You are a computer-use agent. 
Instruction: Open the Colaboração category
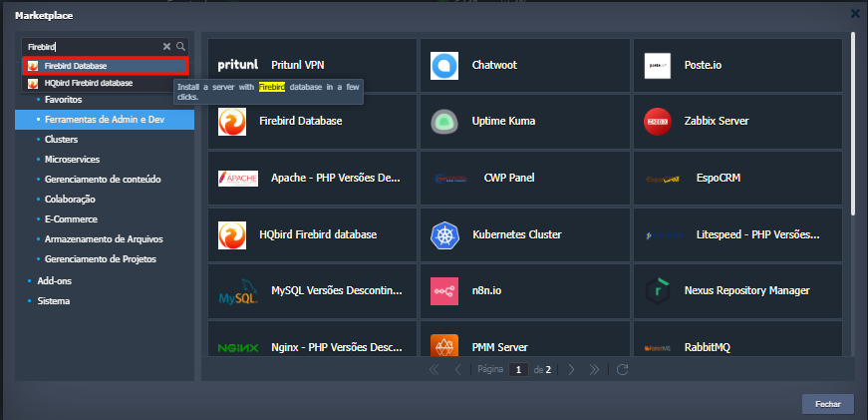tap(70, 200)
